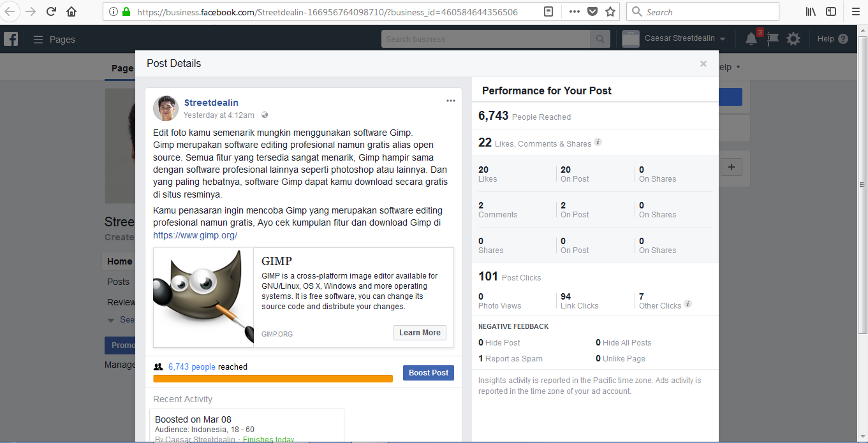The height and width of the screenshot is (443, 868).
Task: Open Reviews in page sidebar
Action: 121,302
